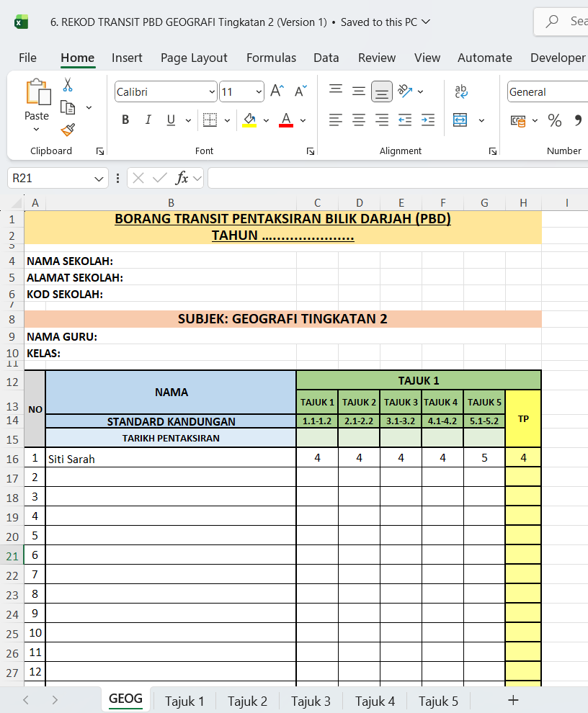588x713 pixels.
Task: Select the Format Painter brush icon
Action: [x=68, y=130]
